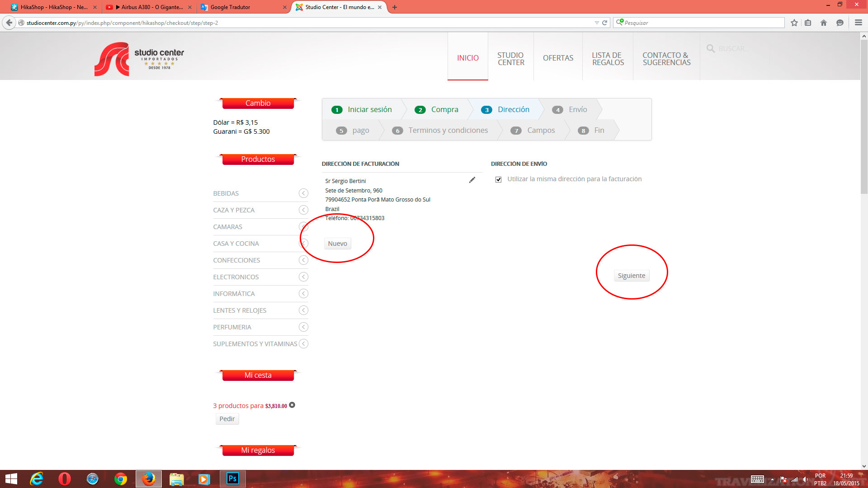Click the bookmark star icon
868x488 pixels.
(x=794, y=23)
